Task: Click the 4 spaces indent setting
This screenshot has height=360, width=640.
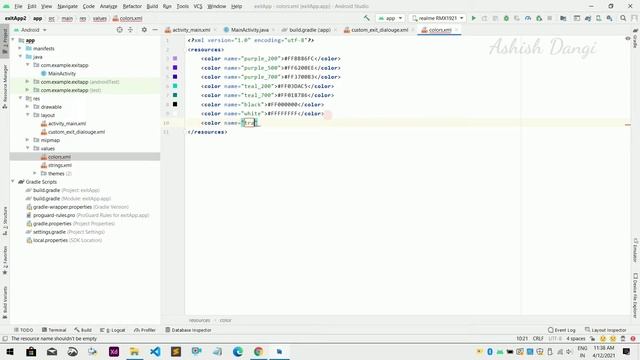Action: pyautogui.click(x=576, y=338)
